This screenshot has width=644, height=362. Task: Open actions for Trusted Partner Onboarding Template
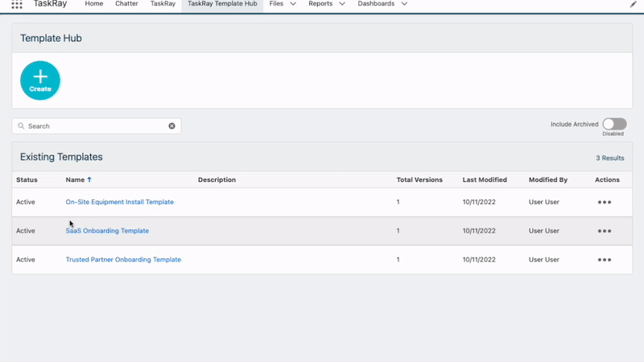point(605,259)
